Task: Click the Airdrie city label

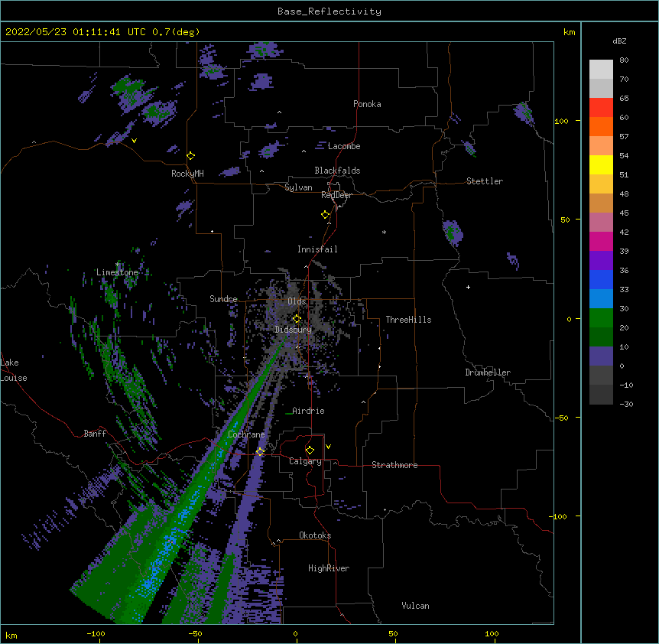Action: [x=308, y=411]
